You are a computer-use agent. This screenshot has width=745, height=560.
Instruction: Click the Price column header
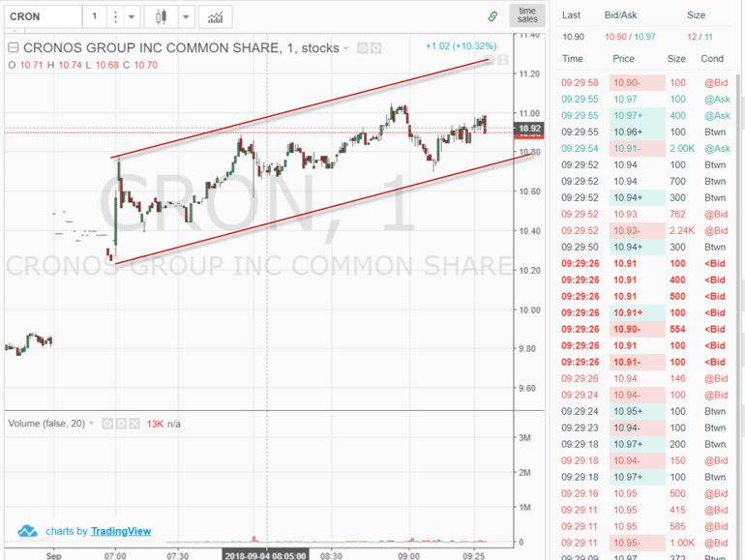(624, 59)
